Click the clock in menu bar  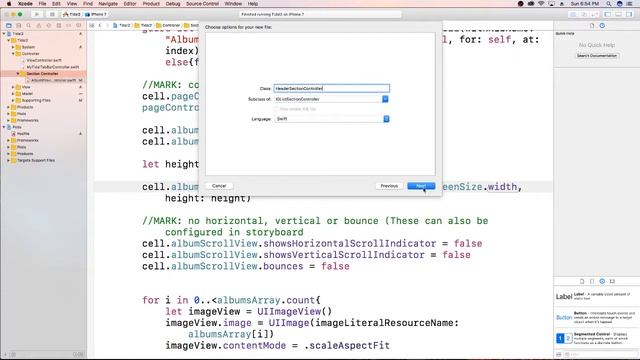(584, 4)
